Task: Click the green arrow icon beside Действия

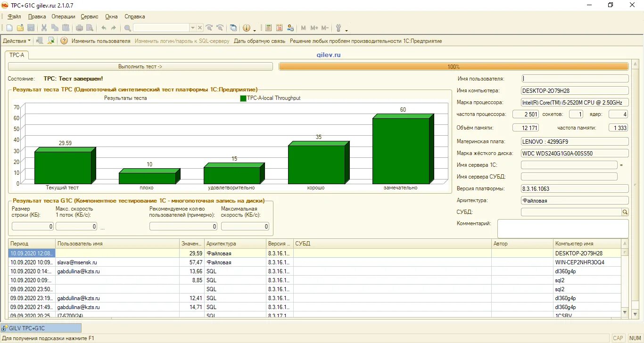Action: coord(51,41)
